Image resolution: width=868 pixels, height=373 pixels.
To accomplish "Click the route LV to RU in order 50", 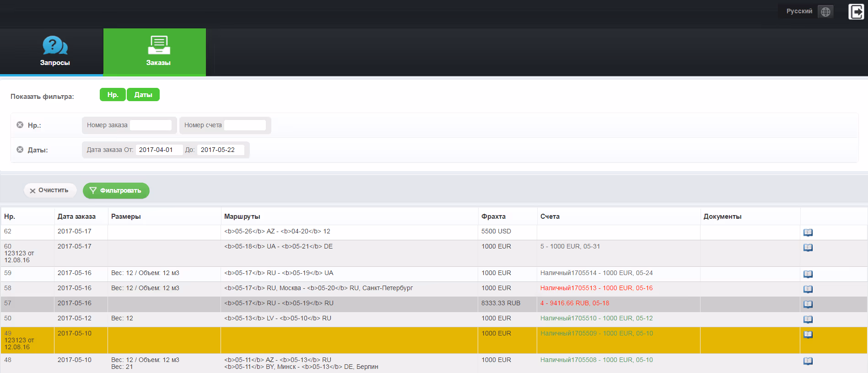I will [x=278, y=318].
